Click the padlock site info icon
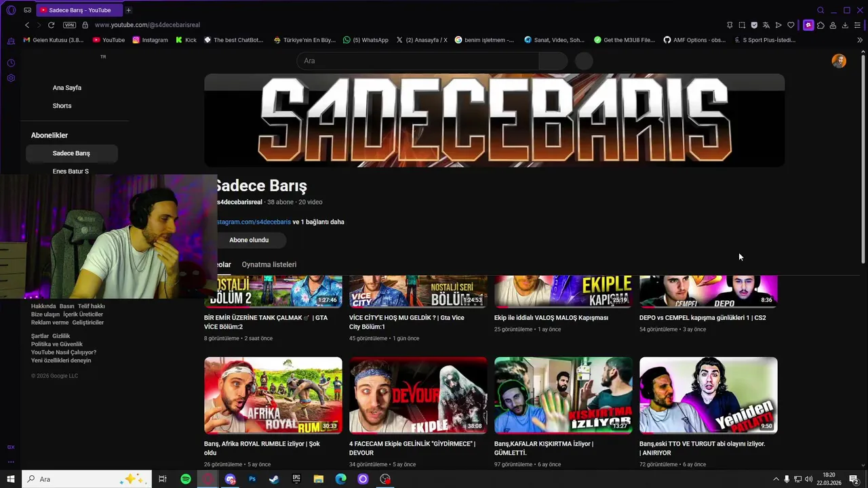This screenshot has width=868, height=488. click(x=85, y=25)
